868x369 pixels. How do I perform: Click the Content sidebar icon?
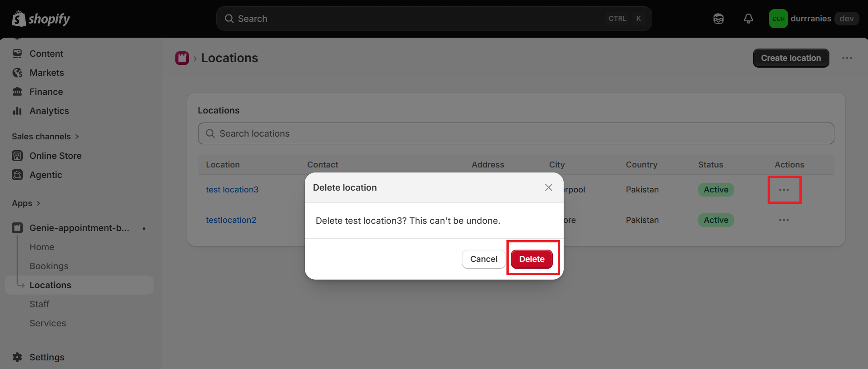tap(17, 54)
